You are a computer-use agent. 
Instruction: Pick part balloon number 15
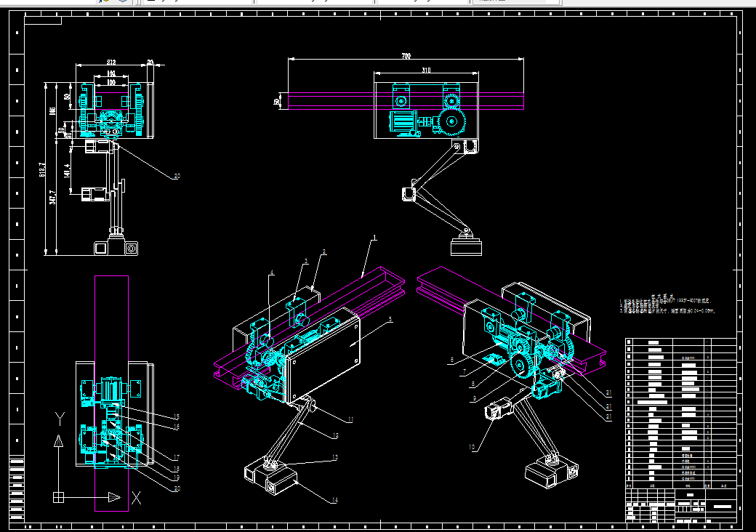pyautogui.click(x=177, y=417)
